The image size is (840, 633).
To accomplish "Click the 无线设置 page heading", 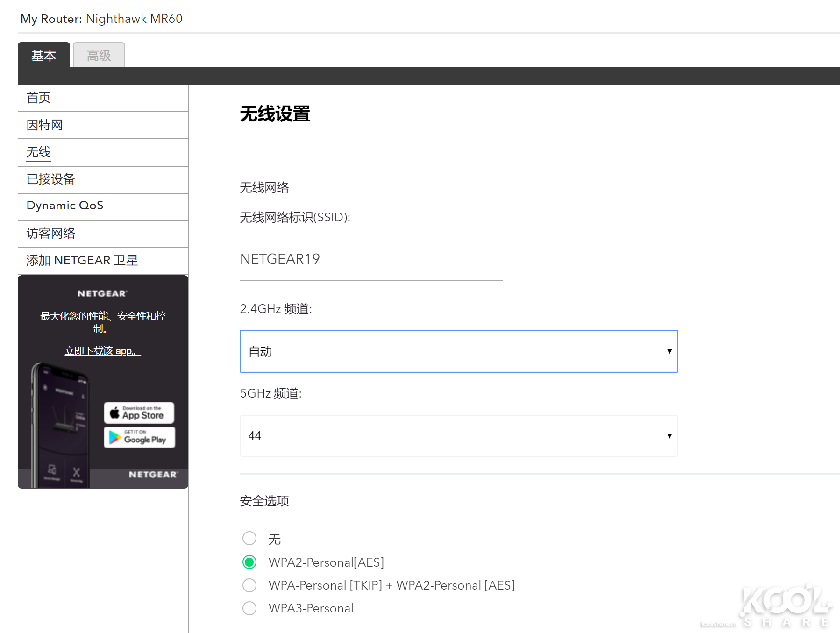I will pos(275,114).
